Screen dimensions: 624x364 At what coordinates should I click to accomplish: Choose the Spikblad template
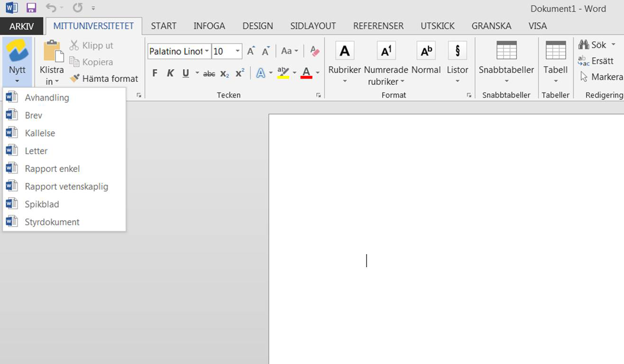(x=64, y=204)
